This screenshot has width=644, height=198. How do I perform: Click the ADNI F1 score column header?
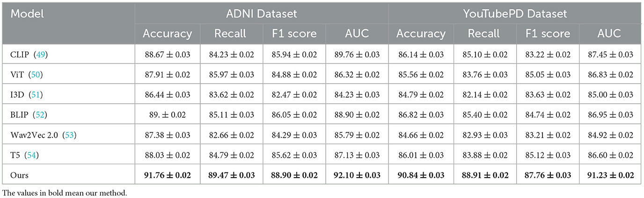point(294,34)
